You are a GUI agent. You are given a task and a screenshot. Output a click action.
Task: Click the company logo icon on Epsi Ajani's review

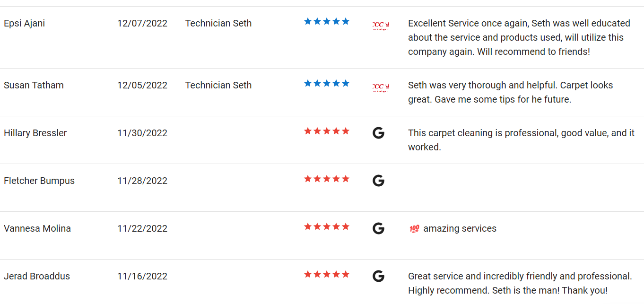click(381, 26)
